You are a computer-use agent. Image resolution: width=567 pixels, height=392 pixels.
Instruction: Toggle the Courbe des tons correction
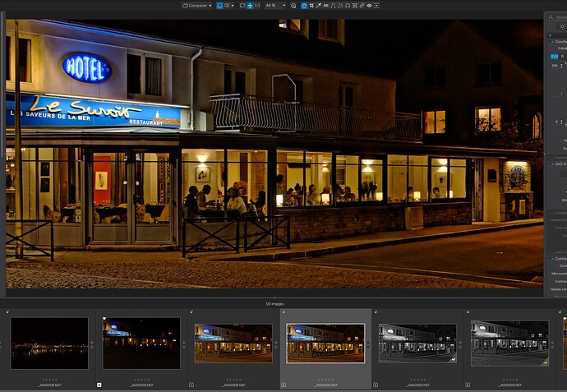point(552,40)
